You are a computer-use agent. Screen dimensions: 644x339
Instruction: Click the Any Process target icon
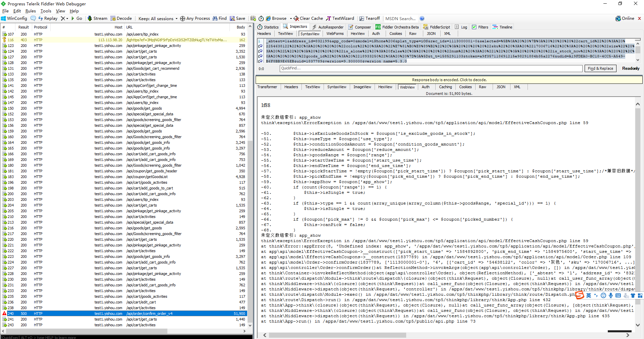click(182, 18)
